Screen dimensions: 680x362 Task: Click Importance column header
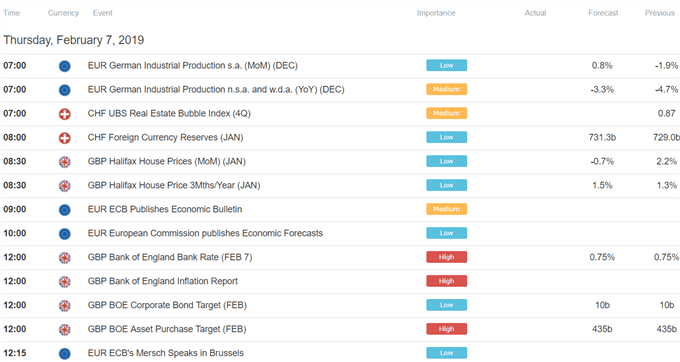click(x=436, y=13)
